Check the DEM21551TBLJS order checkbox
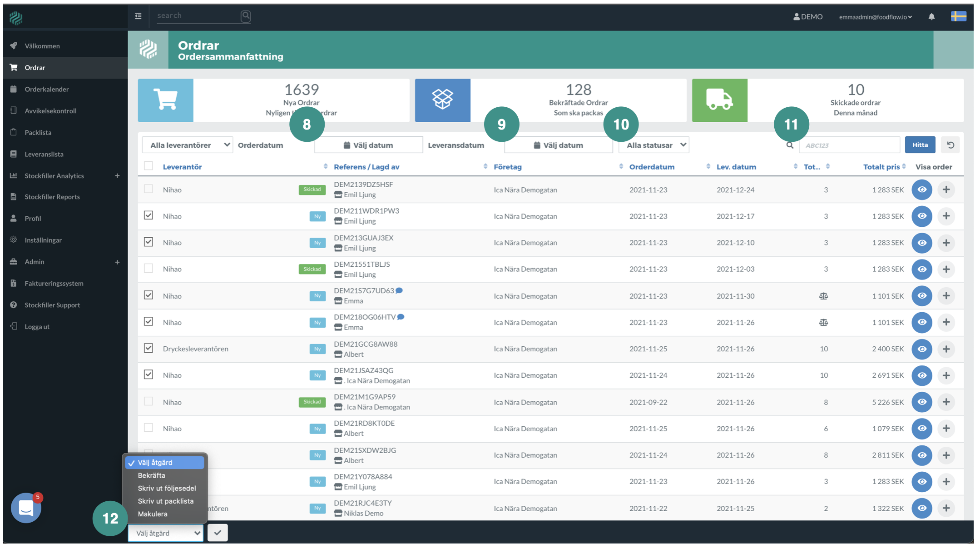980x549 pixels. click(x=148, y=268)
